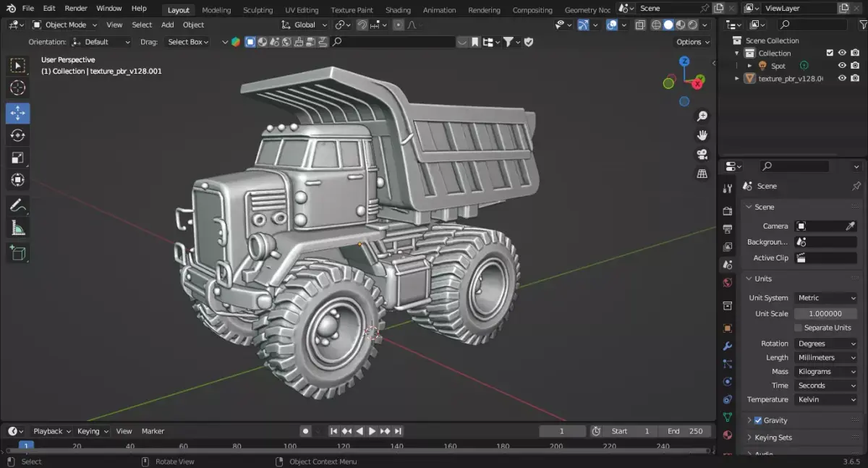
Task: Activate the Scale tool
Action: pos(18,158)
